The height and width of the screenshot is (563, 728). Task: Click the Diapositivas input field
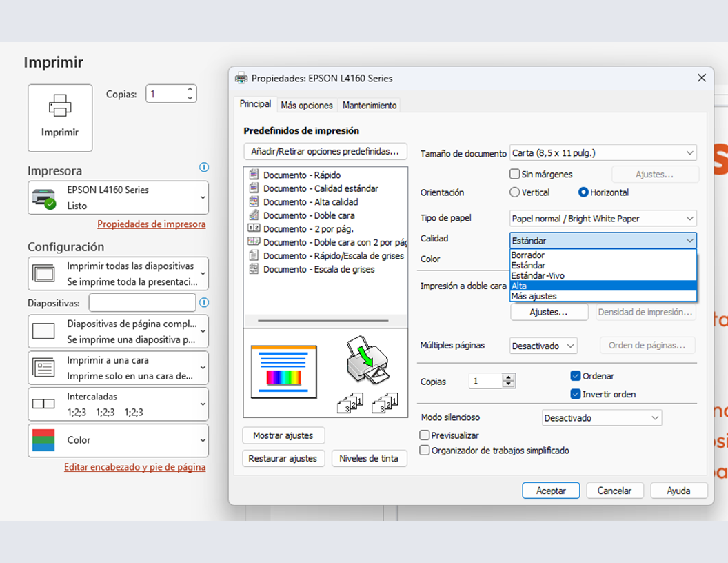[142, 303]
